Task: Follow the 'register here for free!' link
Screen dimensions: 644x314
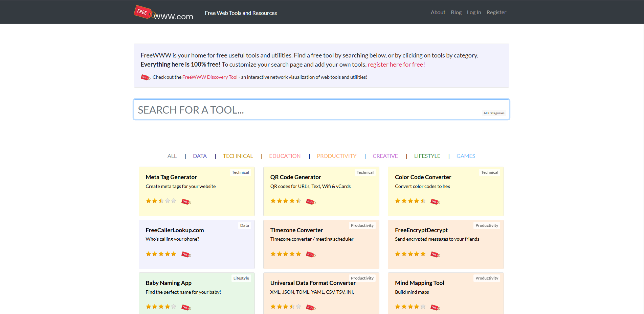Action: [396, 65]
